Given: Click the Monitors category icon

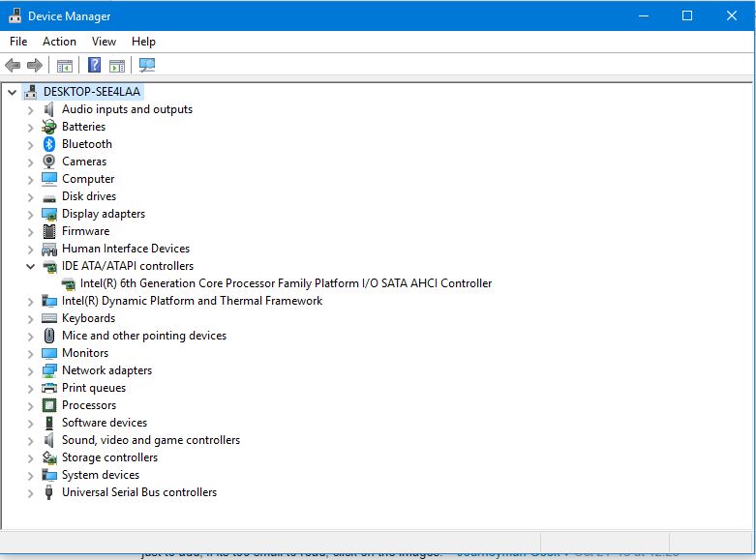Looking at the screenshot, I should (49, 353).
